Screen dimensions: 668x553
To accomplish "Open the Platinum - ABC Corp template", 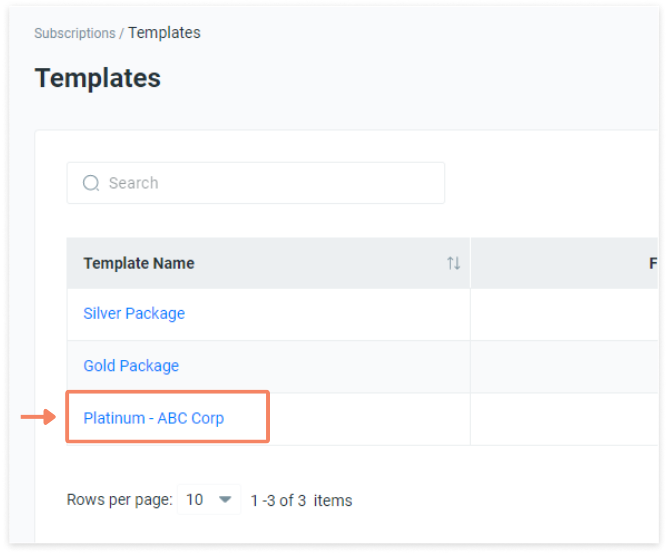I will (153, 418).
